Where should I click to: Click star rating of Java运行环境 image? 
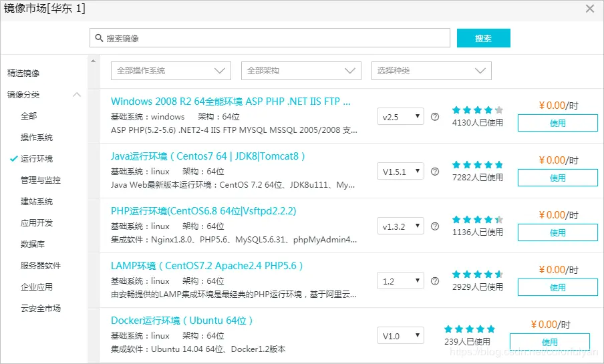tap(478, 165)
